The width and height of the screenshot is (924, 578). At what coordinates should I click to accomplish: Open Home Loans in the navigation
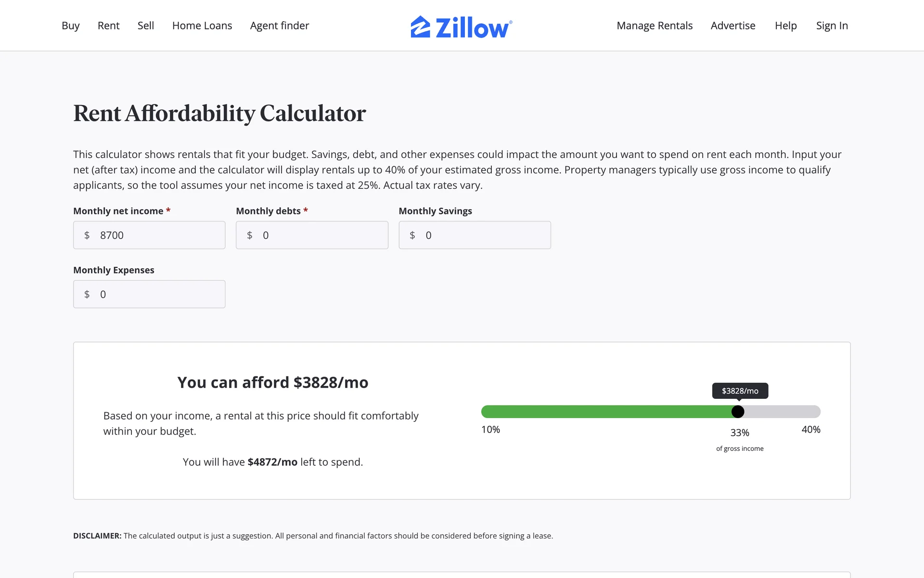pos(202,26)
